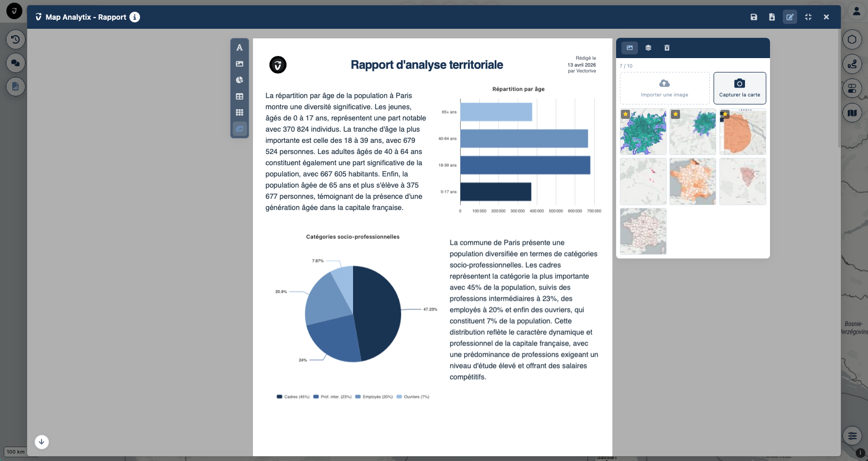Screen dimensions: 868x461
Task: Select the orange France map thumbnail
Action: [693, 182]
